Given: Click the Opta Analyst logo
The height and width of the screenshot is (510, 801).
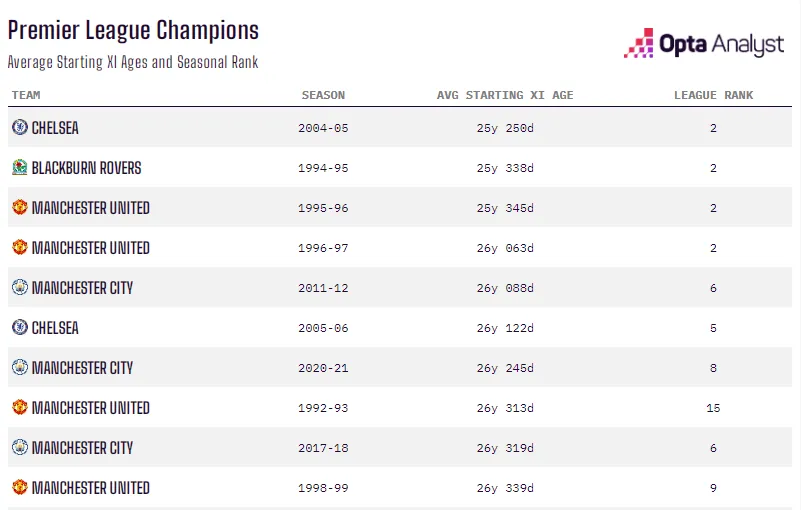Looking at the screenshot, I should point(704,44).
